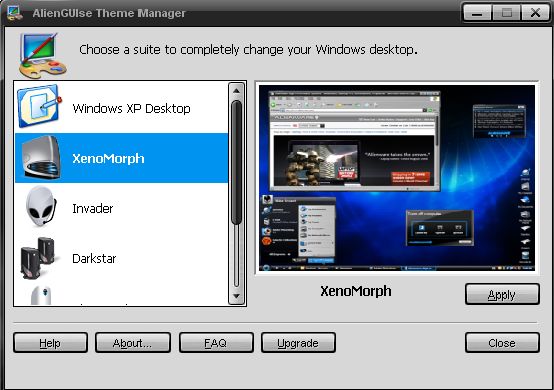Click the theme list scrollbar thumb

(x=236, y=163)
